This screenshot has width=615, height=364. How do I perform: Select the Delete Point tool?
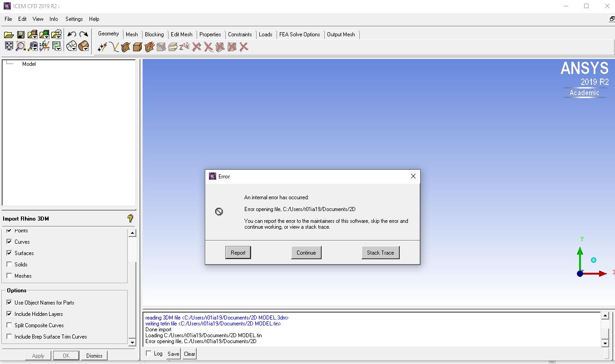(x=197, y=47)
